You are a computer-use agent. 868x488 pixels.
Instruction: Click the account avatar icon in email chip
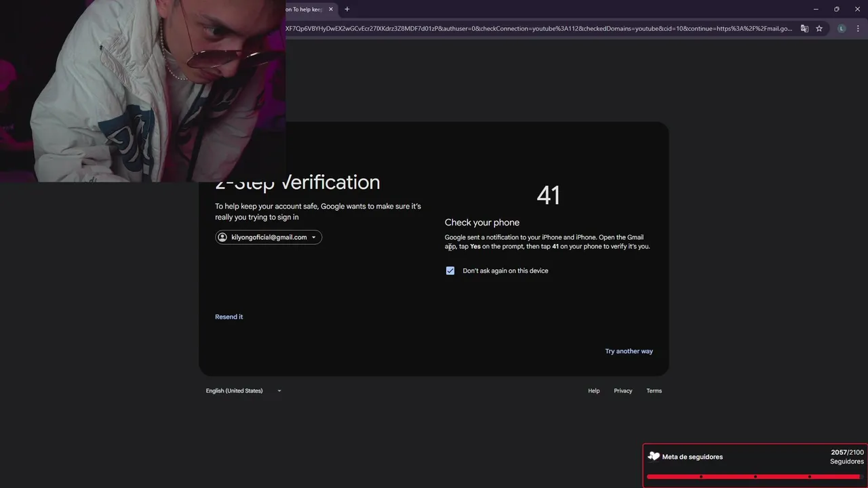222,237
